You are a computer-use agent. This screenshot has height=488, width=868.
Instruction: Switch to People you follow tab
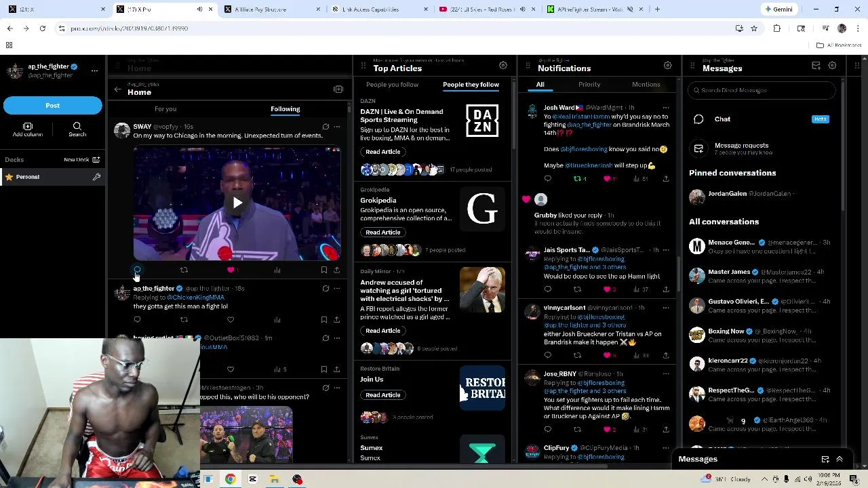(392, 85)
